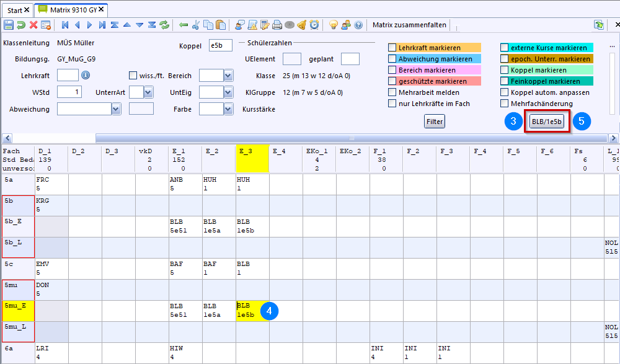Screen dimensions: 620x364
Task: Open the Abweichung dropdown
Action: [116, 109]
